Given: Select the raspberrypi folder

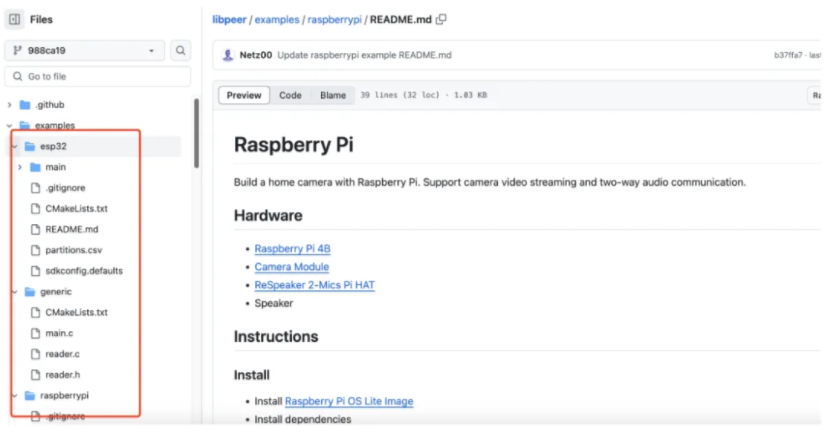Looking at the screenshot, I should (x=64, y=395).
